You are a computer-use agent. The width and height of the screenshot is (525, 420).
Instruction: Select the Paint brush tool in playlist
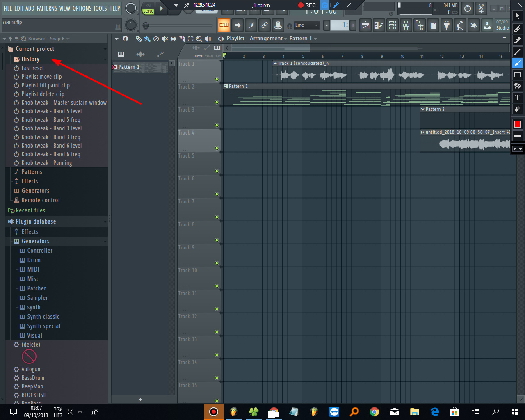pyautogui.click(x=147, y=39)
